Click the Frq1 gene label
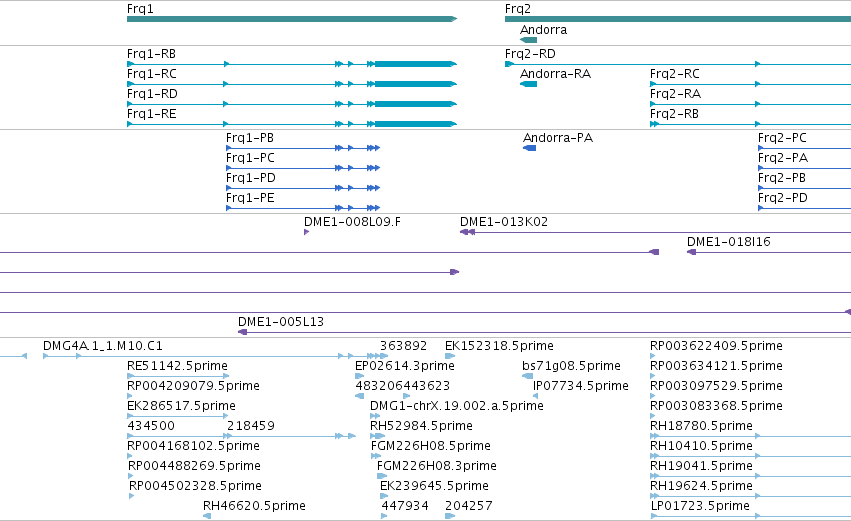 tap(140, 9)
